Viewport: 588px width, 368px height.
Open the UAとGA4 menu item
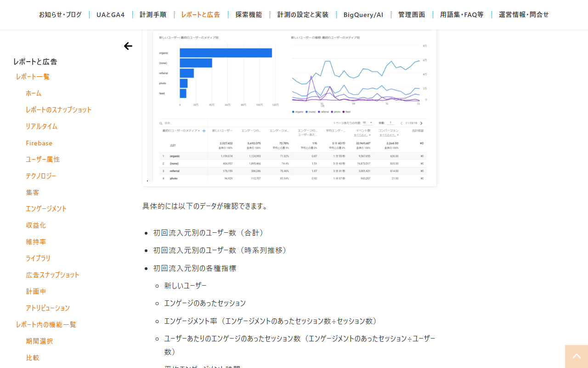[x=111, y=15]
